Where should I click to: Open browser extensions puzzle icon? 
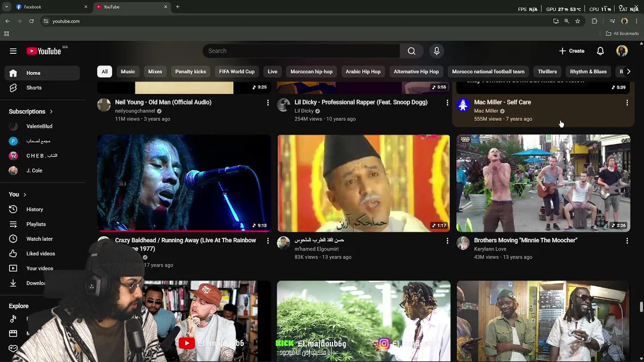click(595, 21)
